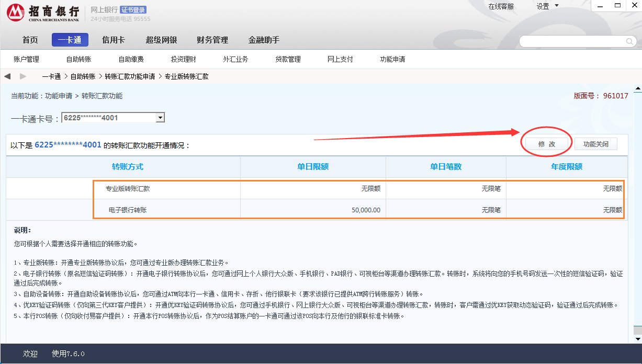Switch to the 信用卡 credit card tab
This screenshot has height=364, width=642.
click(114, 39)
